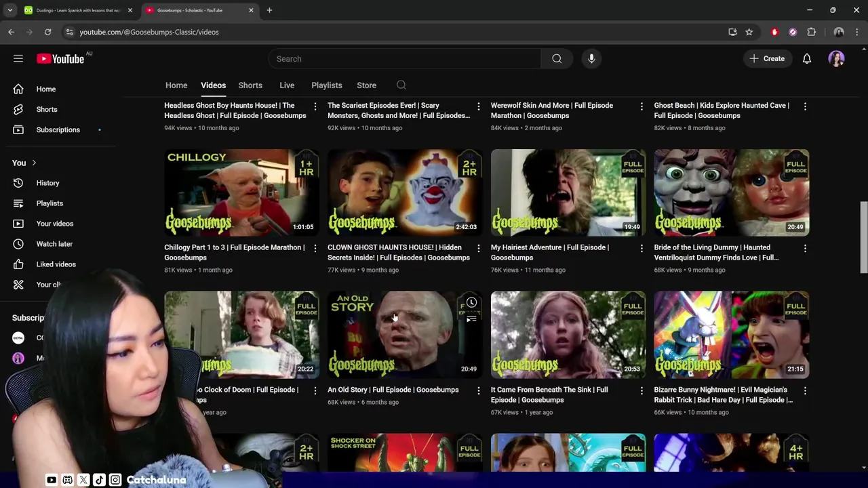
Task: Open 'An Old Story | Full Episode' title link
Action: pyautogui.click(x=393, y=390)
